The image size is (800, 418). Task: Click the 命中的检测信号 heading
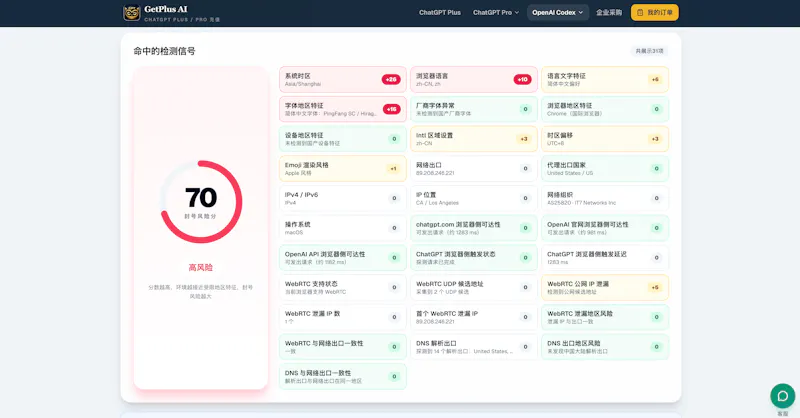click(164, 51)
